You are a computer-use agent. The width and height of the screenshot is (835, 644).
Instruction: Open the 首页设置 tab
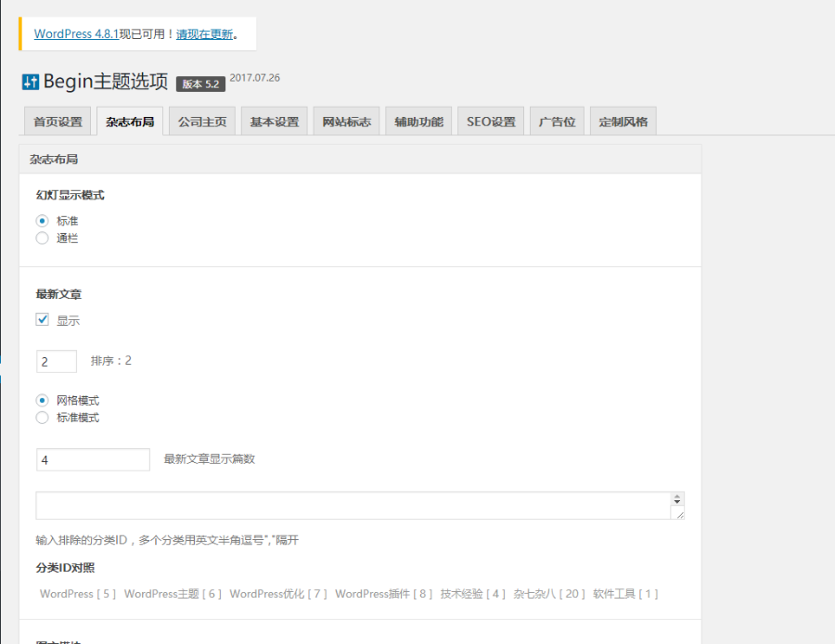coord(58,122)
